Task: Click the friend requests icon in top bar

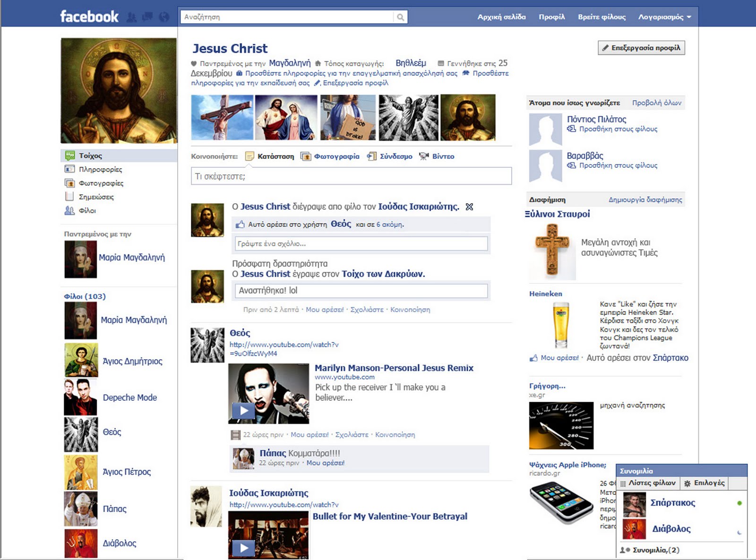Action: coord(132,17)
